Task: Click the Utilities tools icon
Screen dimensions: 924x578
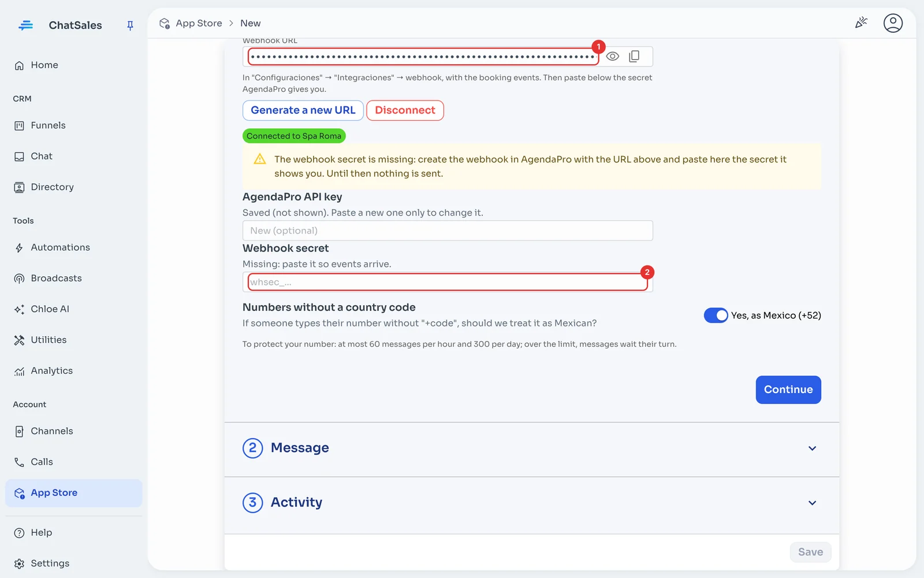Action: point(19,340)
